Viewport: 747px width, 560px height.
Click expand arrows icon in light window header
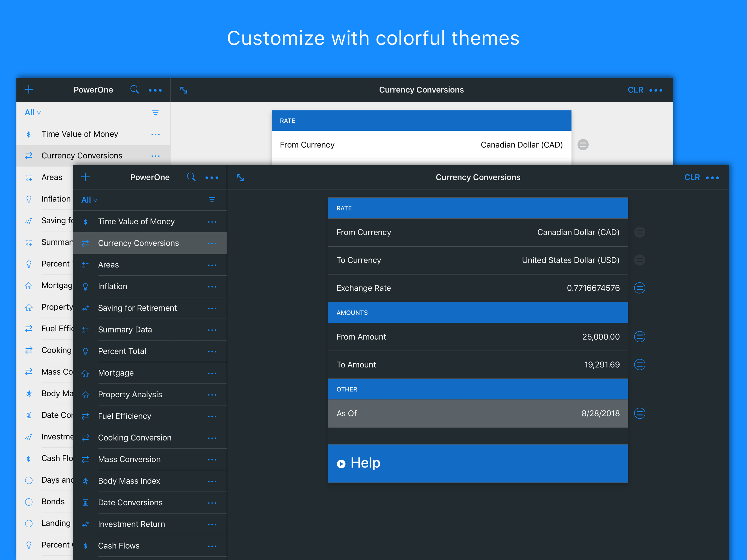tap(183, 90)
